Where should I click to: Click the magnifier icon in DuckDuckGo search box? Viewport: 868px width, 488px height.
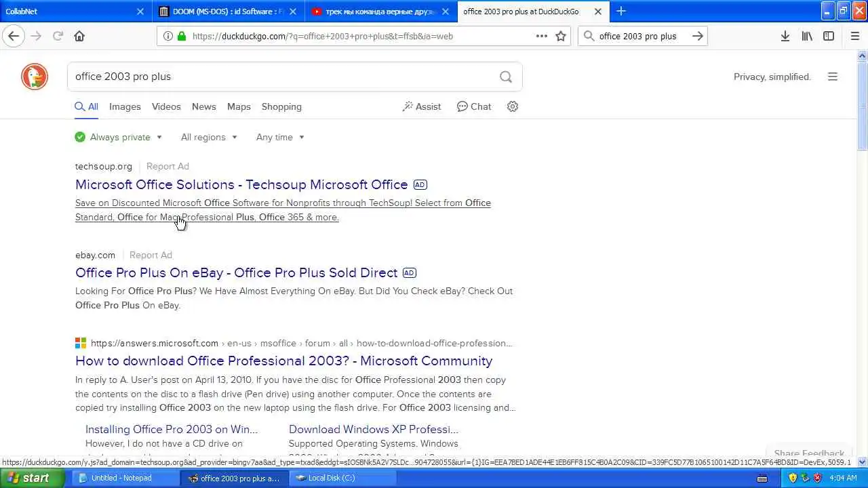tap(506, 77)
